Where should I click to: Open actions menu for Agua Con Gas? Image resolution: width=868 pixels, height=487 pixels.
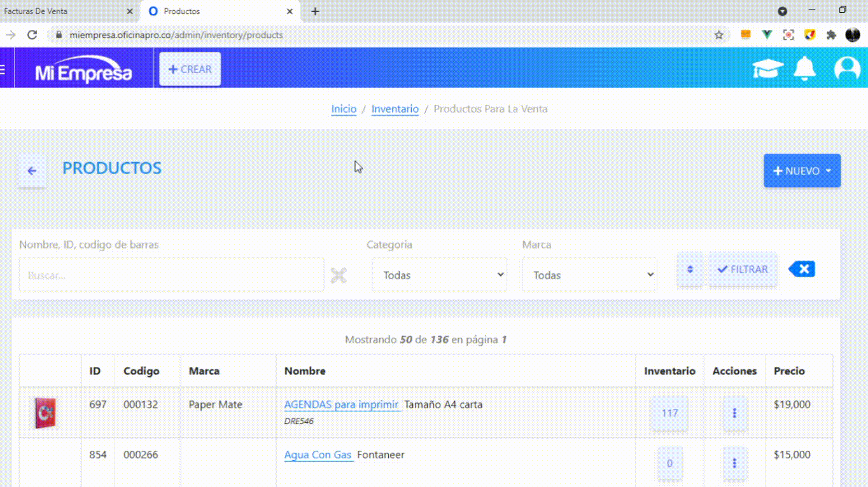pos(734,463)
